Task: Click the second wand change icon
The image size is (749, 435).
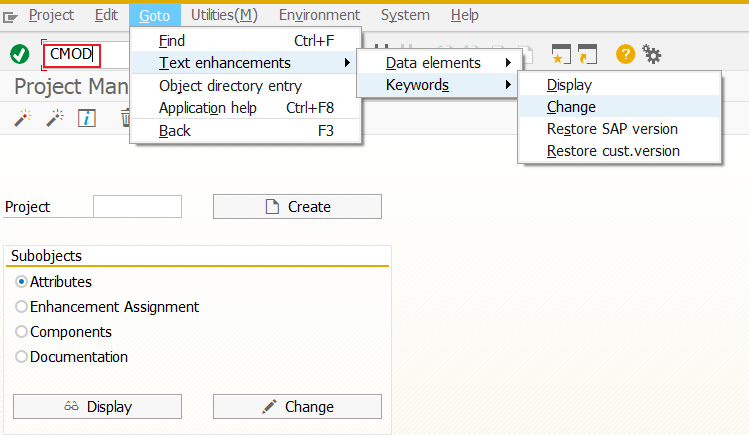Action: [55, 117]
